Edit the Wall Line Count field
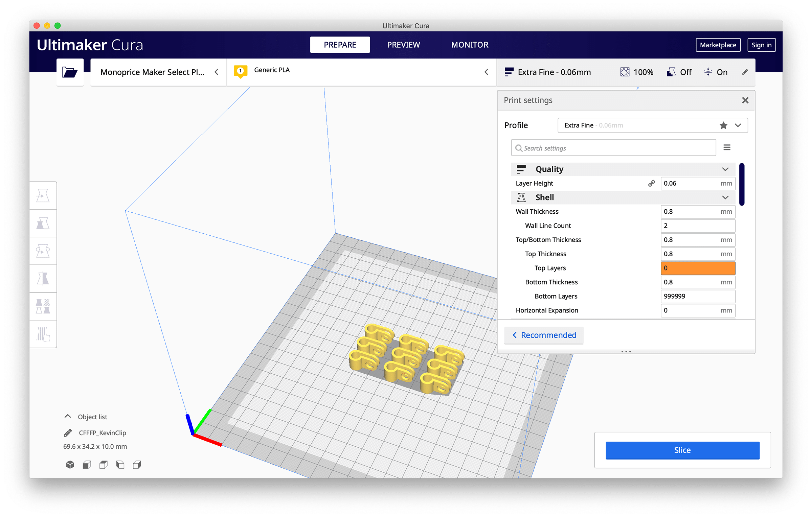The image size is (812, 517). coord(698,226)
